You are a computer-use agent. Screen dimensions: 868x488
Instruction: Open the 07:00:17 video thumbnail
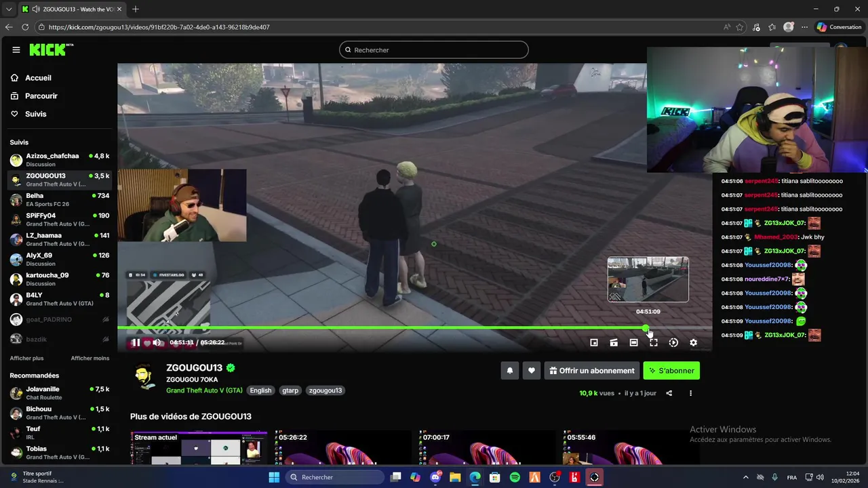point(487,447)
